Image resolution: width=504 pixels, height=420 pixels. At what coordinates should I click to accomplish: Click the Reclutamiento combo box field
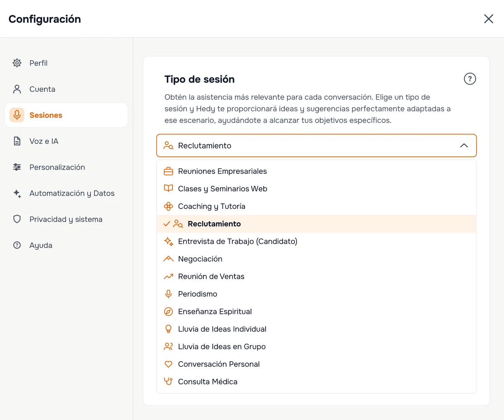coord(317,146)
